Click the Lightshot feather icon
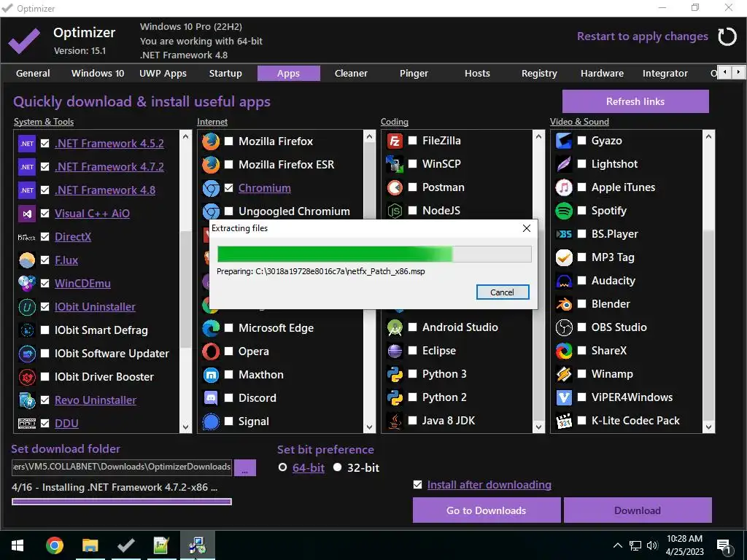Image resolution: width=747 pixels, height=560 pixels. coord(564,164)
